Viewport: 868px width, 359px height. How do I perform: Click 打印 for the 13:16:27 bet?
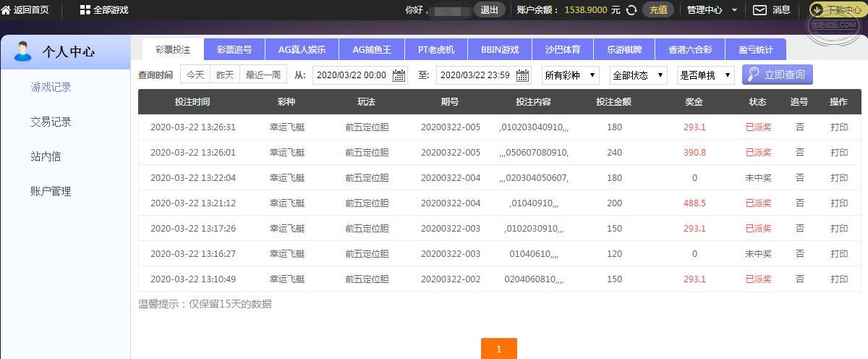tap(839, 254)
